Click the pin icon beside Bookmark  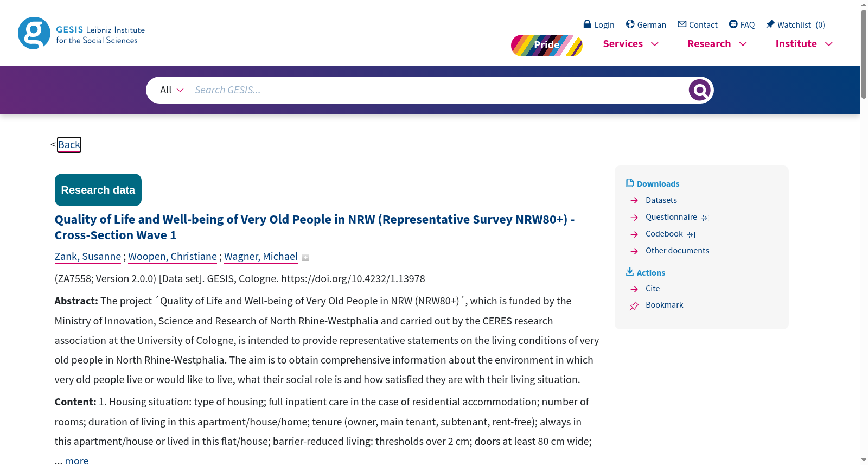634,306
